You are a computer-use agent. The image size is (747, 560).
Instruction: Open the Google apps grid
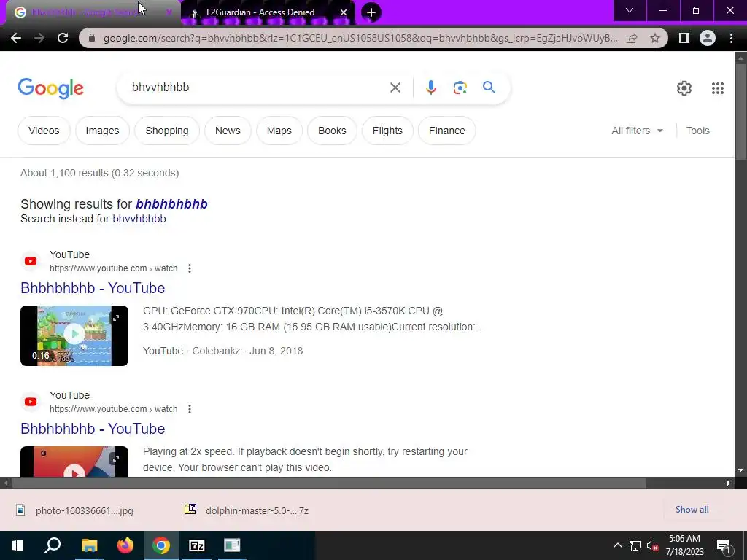click(718, 88)
